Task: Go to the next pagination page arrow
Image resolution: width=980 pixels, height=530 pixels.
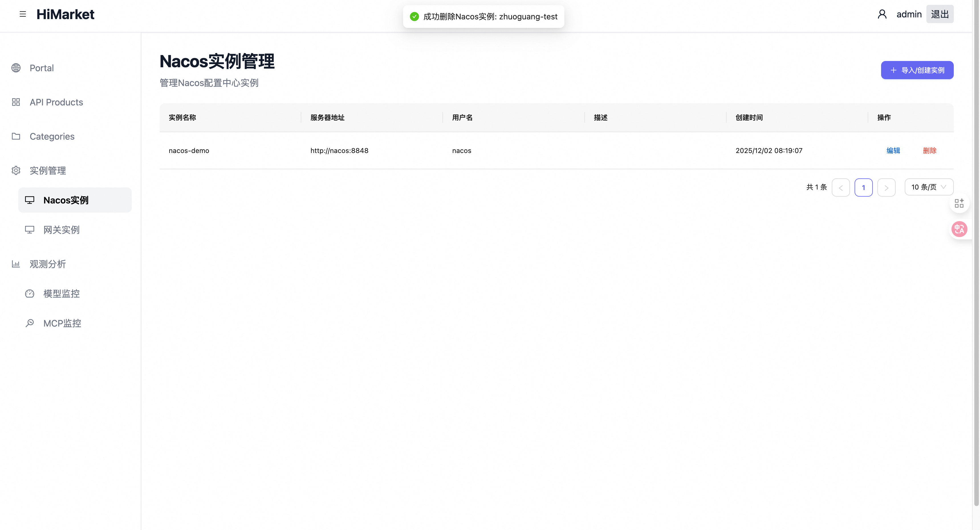Action: [886, 187]
